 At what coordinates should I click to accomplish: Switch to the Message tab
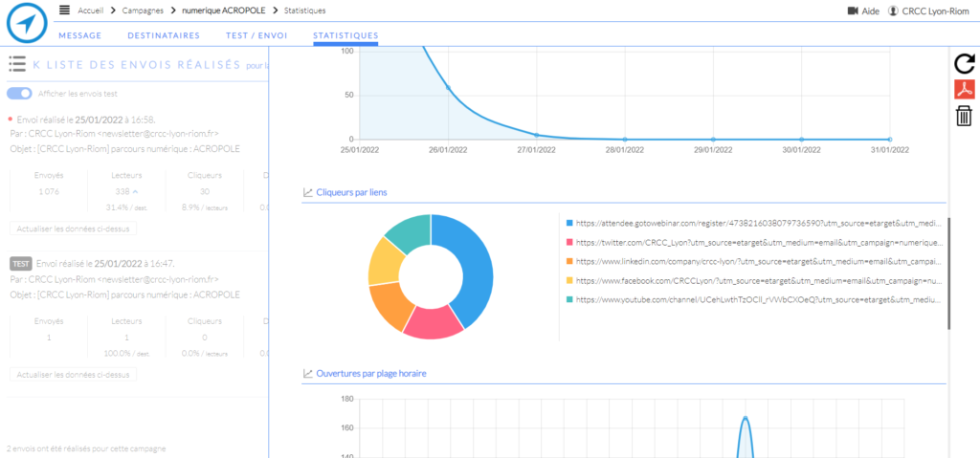tap(80, 35)
